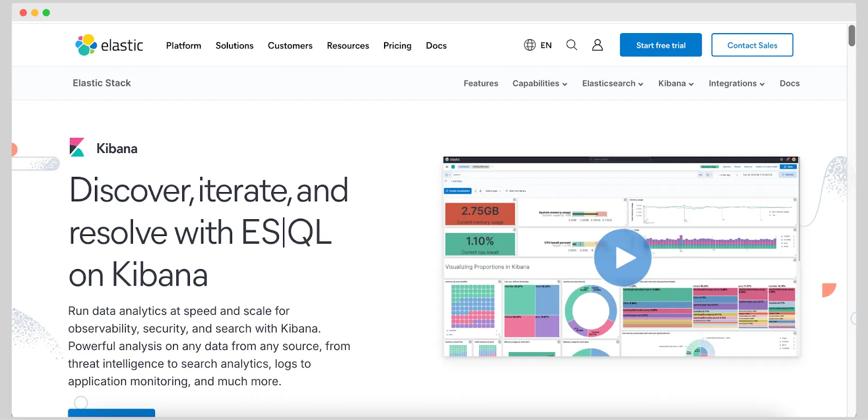Open the Solutions menu
The width and height of the screenshot is (868, 420).
pyautogui.click(x=234, y=46)
